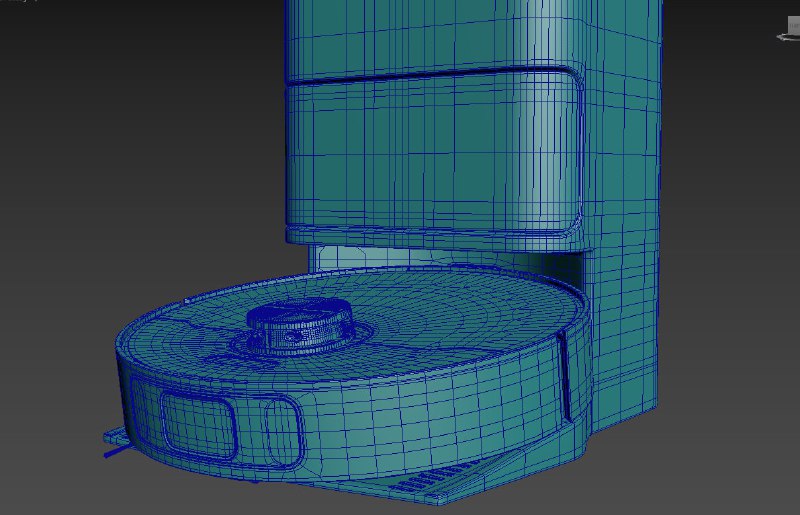The width and height of the screenshot is (800, 515).
Task: Select the small tab under robot's left edge
Action: [x=115, y=436]
